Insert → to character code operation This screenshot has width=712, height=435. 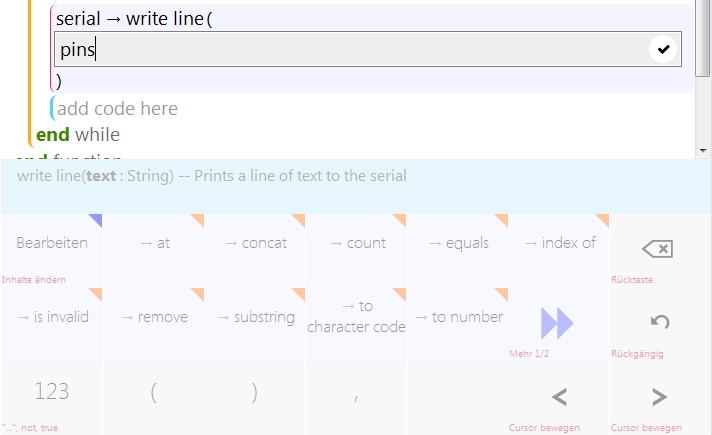[x=357, y=317]
